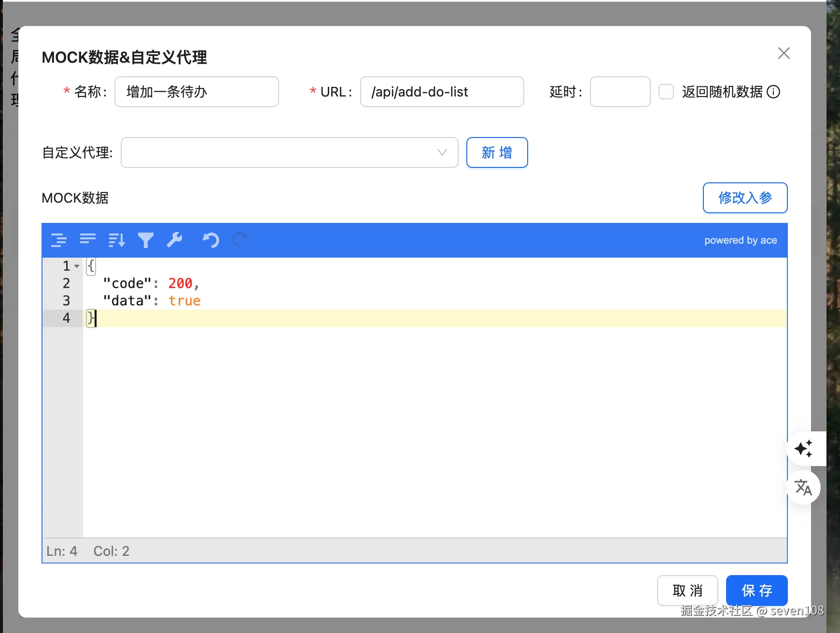Viewport: 840px width, 633px height.
Task: Open the powered by ace link
Action: (741, 240)
